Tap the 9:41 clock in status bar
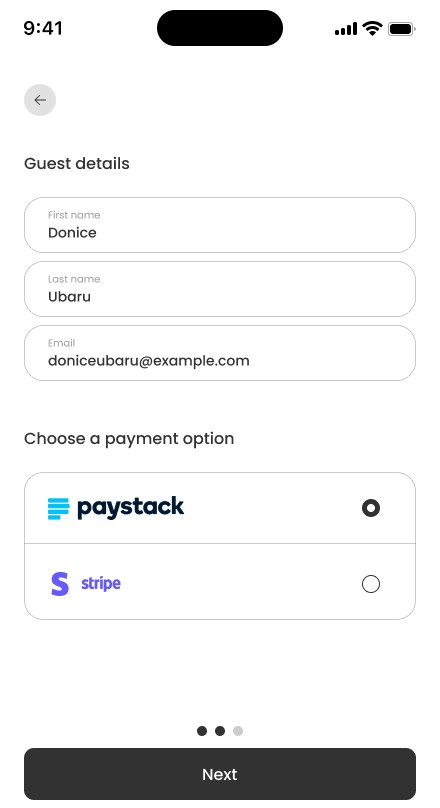Image resolution: width=440 pixels, height=808 pixels. tap(43, 28)
